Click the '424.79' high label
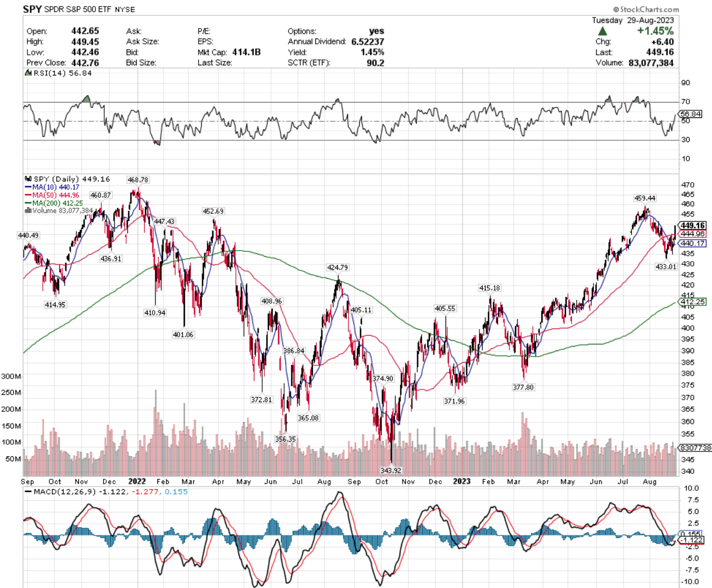 pos(337,268)
